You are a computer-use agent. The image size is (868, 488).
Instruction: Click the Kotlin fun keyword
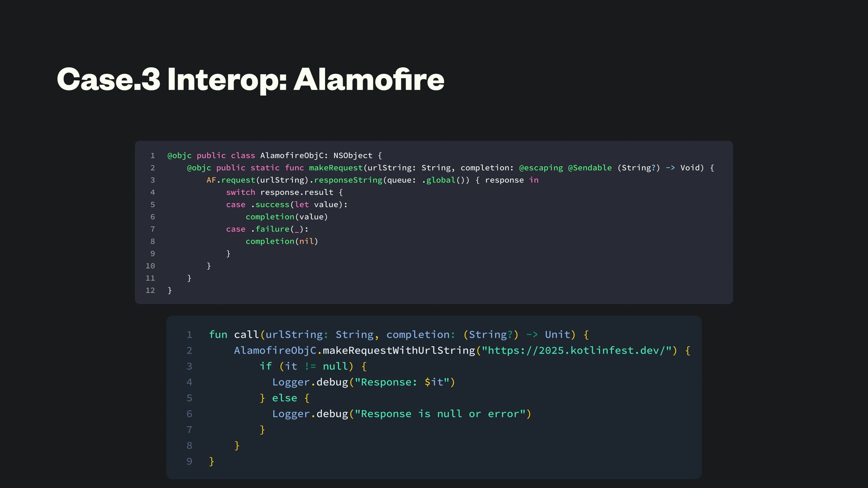point(218,335)
